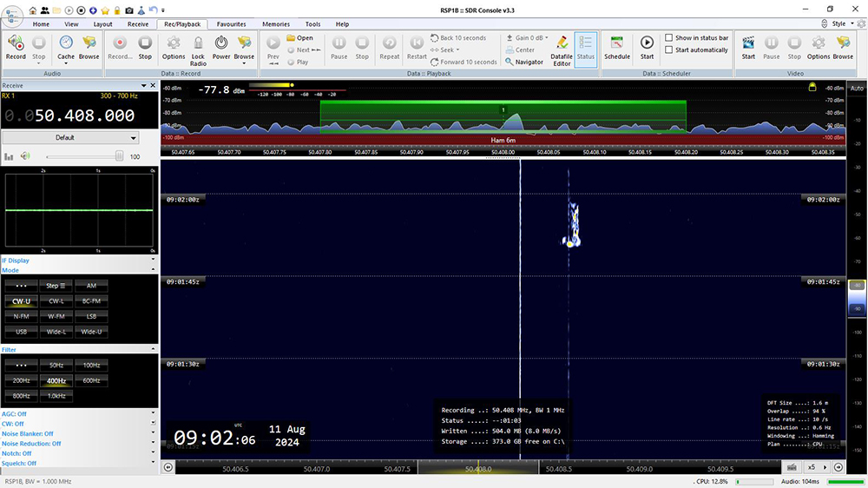Select the 50Hz filter
This screenshot has width=868, height=488.
pyautogui.click(x=56, y=365)
